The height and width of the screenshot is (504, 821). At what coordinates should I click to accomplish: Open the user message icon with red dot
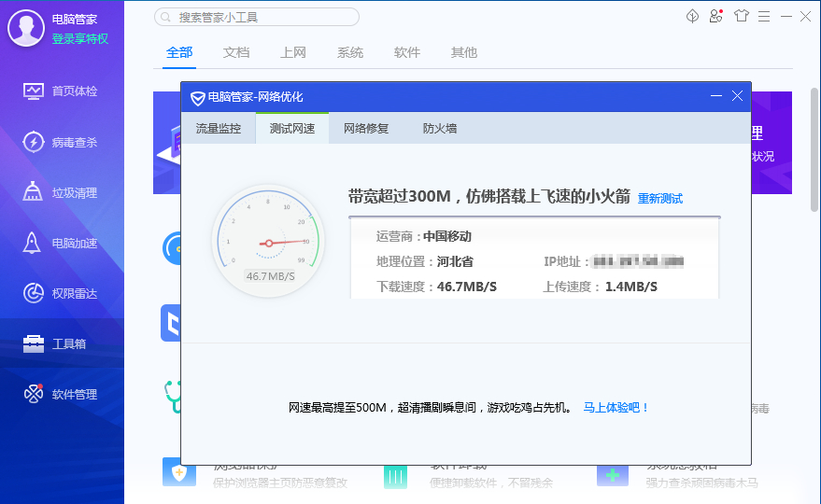point(716,16)
